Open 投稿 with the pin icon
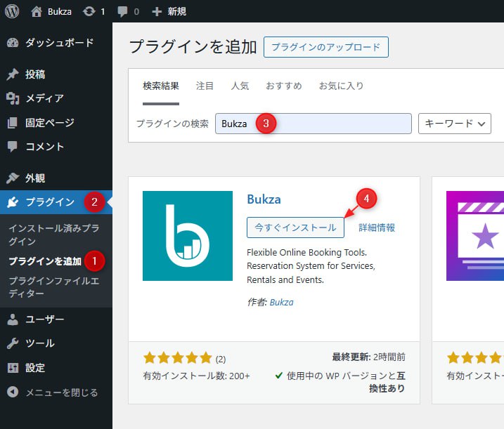Viewport: 504px width, 429px height. (35, 74)
